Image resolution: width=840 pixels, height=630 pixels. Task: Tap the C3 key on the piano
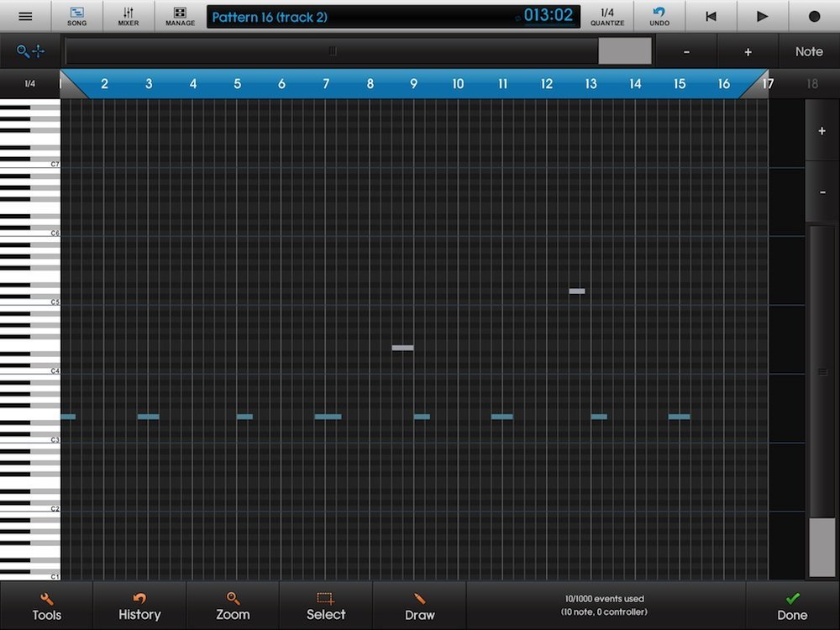click(x=30, y=439)
